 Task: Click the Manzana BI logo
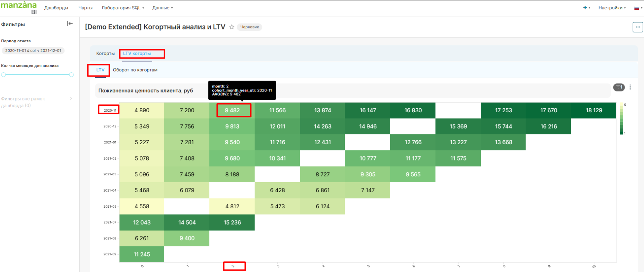[x=19, y=8]
